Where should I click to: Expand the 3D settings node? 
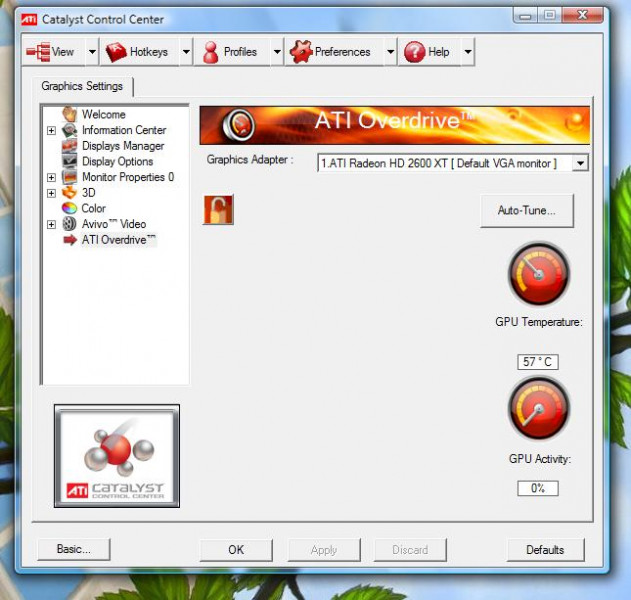[x=51, y=193]
